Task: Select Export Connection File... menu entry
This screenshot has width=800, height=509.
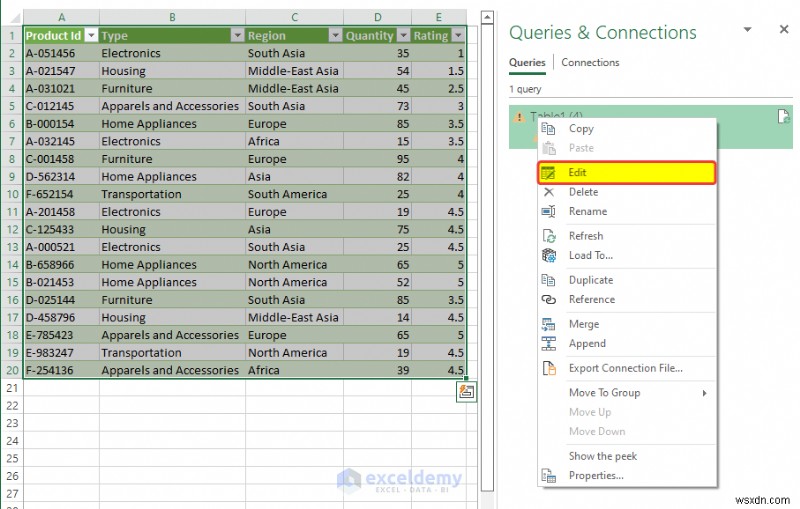Action: (628, 368)
